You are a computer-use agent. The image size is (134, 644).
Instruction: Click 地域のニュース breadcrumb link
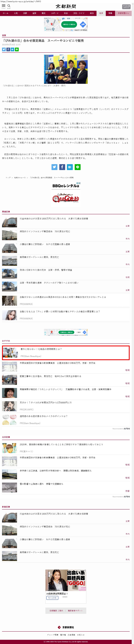pyautogui.click(x=20, y=178)
